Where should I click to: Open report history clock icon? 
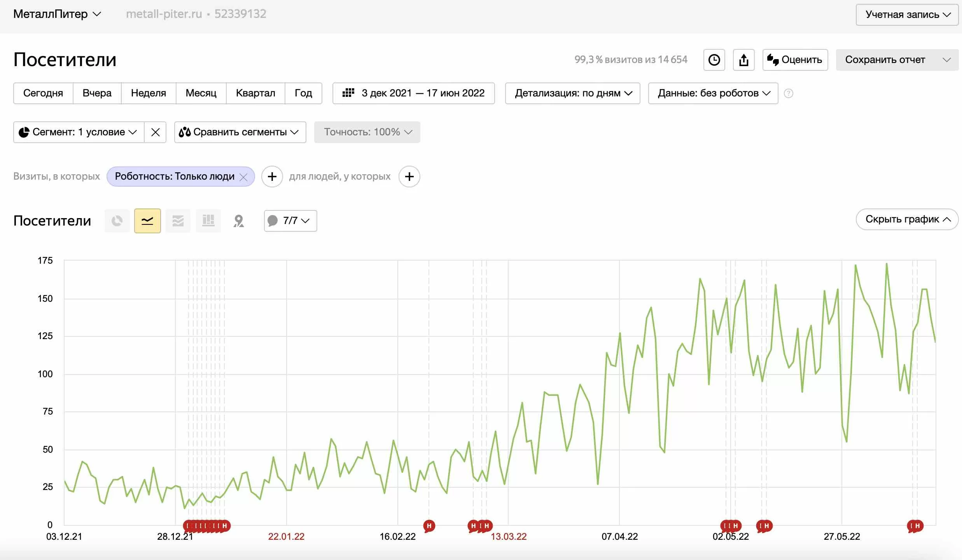coord(714,60)
